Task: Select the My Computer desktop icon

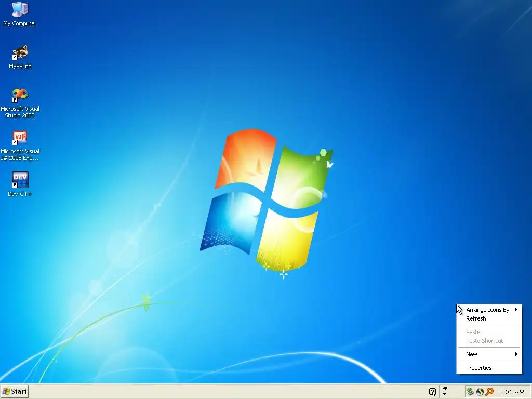Action: (x=20, y=14)
